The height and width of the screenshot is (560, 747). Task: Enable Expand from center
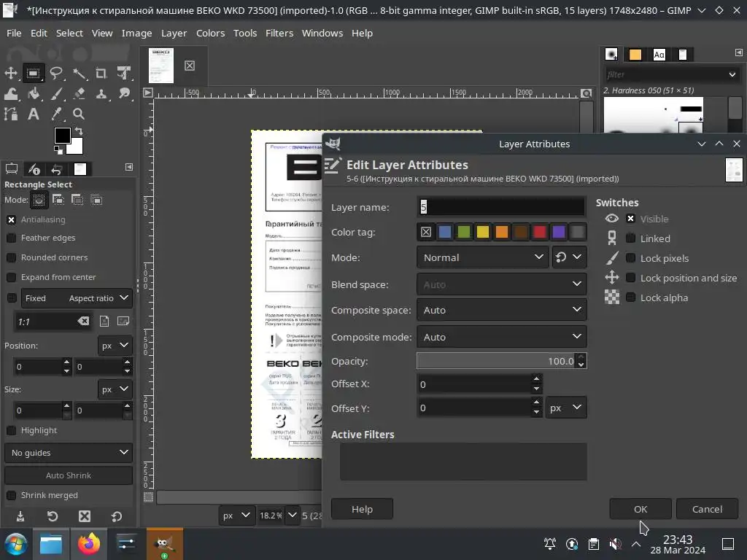point(12,276)
